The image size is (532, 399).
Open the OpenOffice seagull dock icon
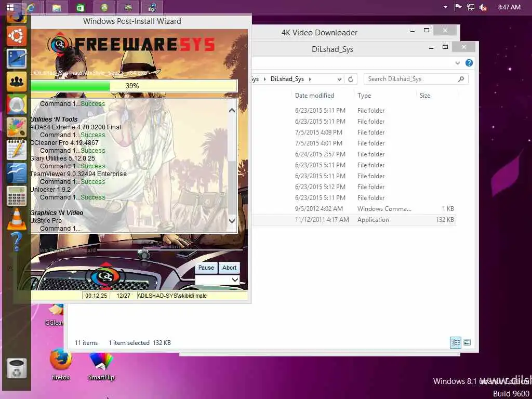pyautogui.click(x=16, y=173)
